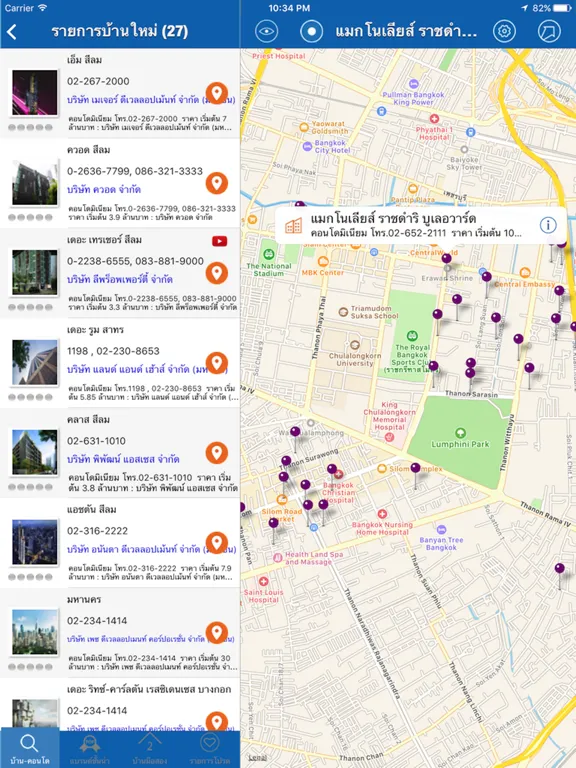Tap purple pin beside Bangkok Christian Hospital
This screenshot has height=768, width=576.
(x=332, y=469)
